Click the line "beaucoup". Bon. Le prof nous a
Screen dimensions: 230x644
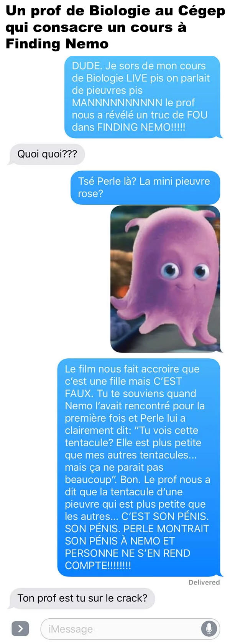(138, 480)
